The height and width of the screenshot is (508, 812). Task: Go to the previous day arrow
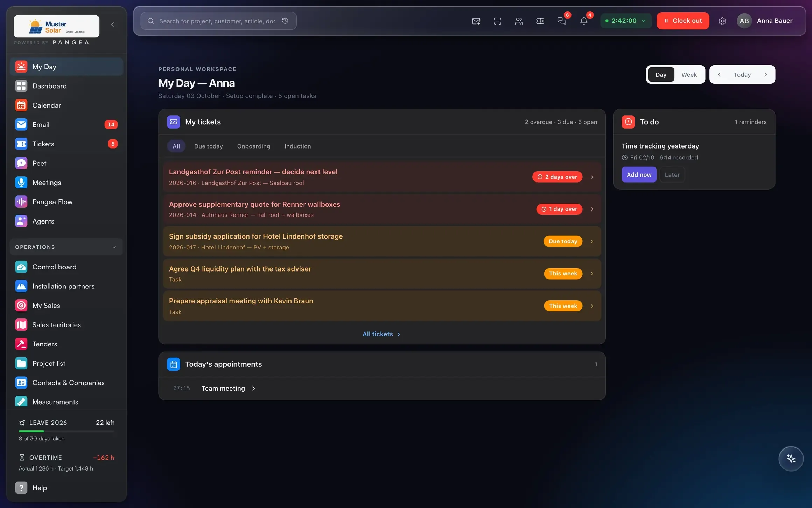(719, 75)
